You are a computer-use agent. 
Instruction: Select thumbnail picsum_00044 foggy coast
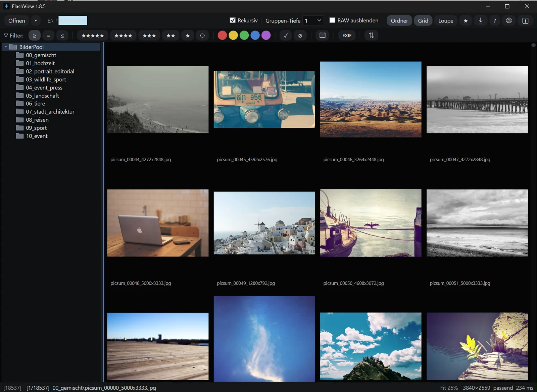(158, 99)
